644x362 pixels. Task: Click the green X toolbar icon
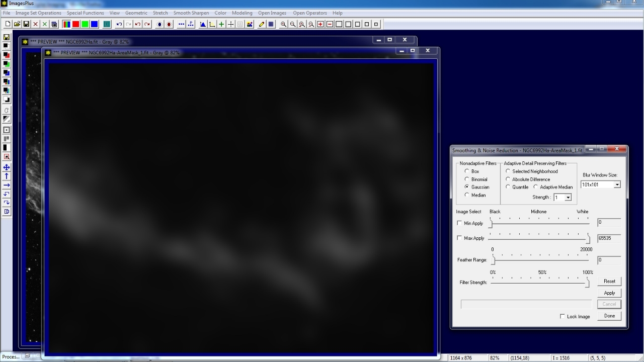tap(45, 24)
